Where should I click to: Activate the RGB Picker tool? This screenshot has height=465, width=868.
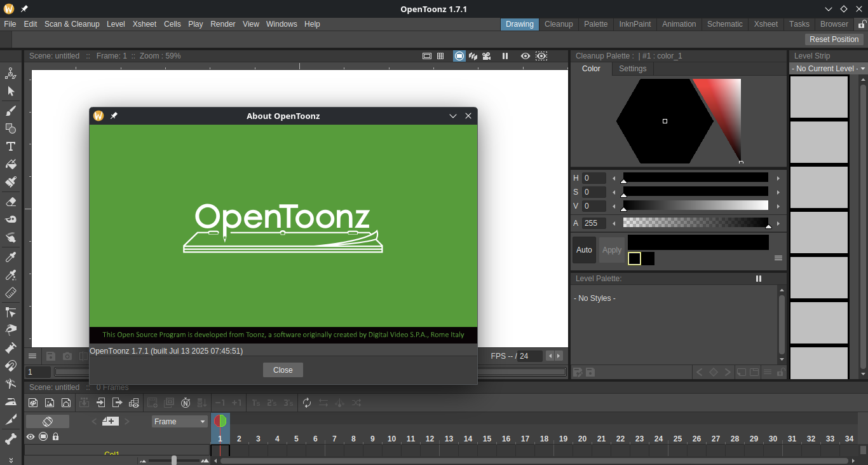click(x=11, y=275)
